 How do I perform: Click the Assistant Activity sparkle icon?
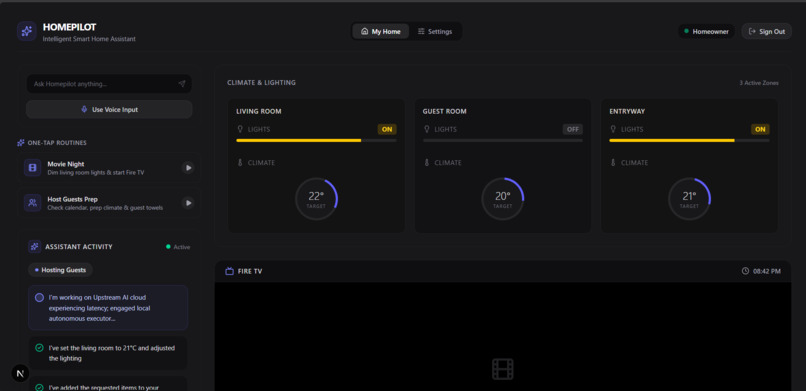click(x=34, y=247)
